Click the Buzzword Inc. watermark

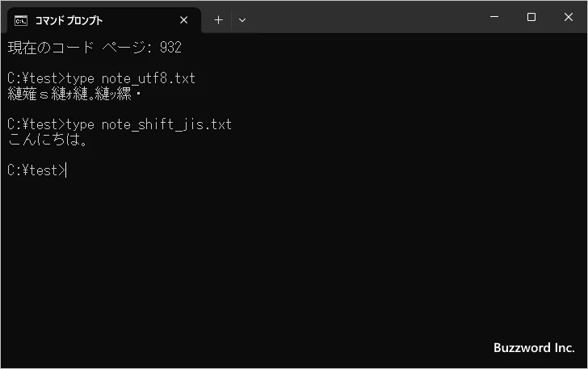pos(534,347)
